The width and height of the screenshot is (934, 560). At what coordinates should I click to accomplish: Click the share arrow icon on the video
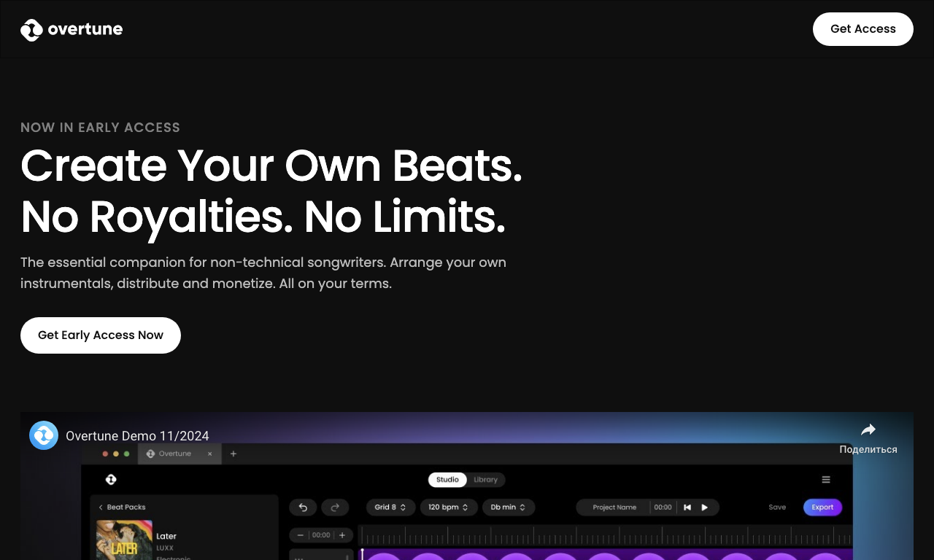868,429
